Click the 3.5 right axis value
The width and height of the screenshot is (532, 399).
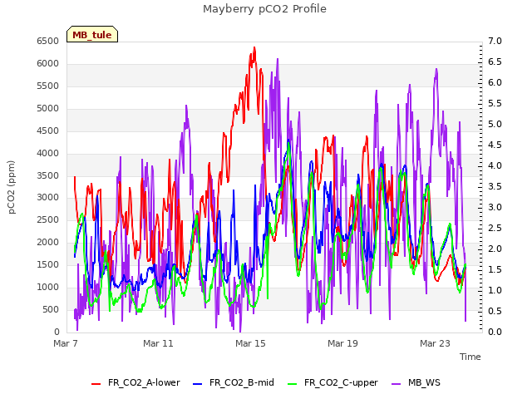click(495, 186)
